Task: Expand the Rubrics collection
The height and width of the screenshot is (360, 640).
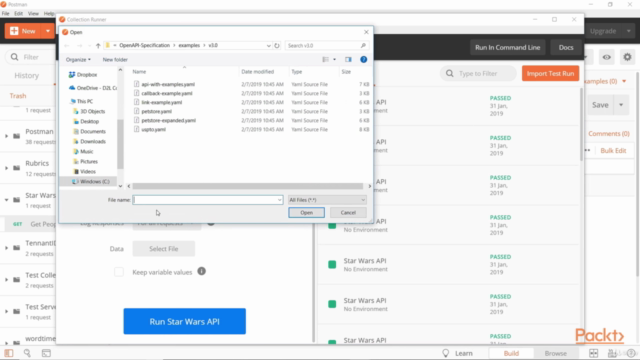Action: 7,168
